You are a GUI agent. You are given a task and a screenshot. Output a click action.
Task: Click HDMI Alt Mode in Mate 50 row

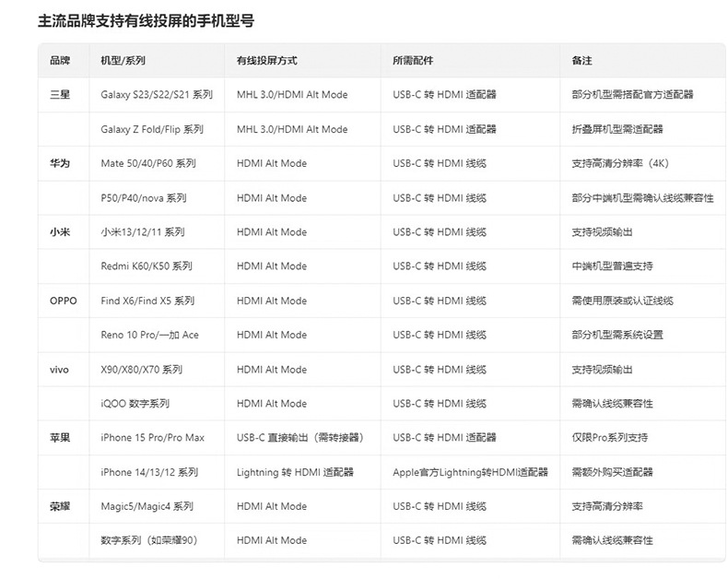tap(272, 163)
